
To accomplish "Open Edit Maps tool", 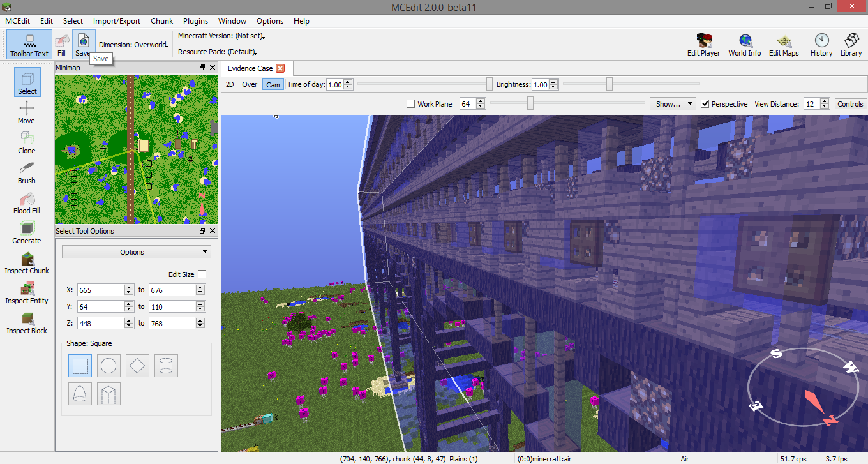I will tap(784, 45).
